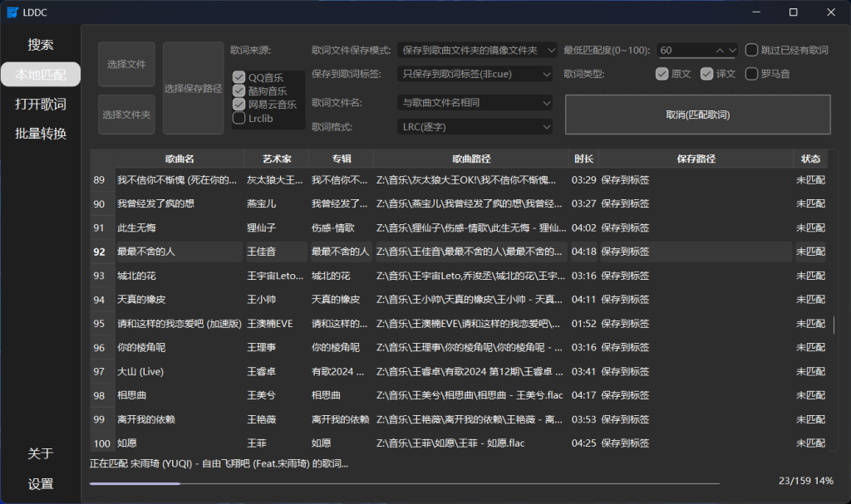Viewport: 851px width, 504px height.
Task: Open the 保存到歌词标签 dropdown
Action: (474, 74)
